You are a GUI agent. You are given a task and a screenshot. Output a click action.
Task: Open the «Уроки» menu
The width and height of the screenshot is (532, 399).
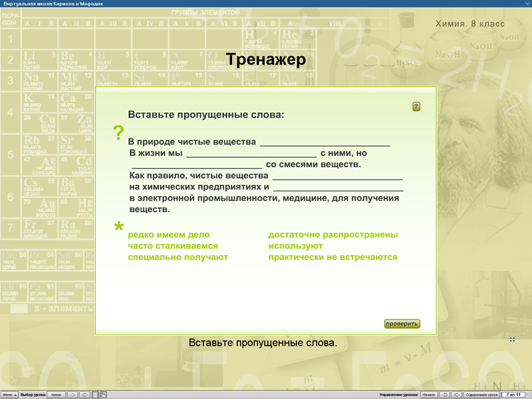[56, 394]
